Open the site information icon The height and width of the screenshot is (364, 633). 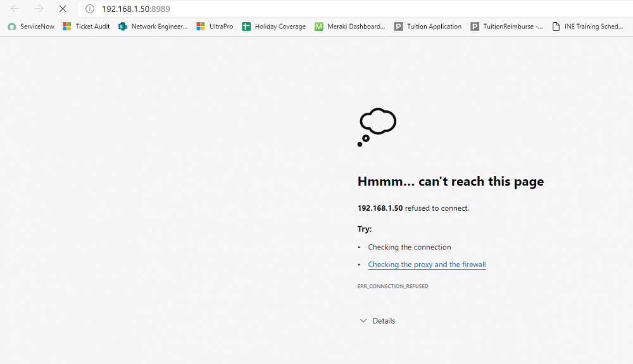[x=90, y=8]
